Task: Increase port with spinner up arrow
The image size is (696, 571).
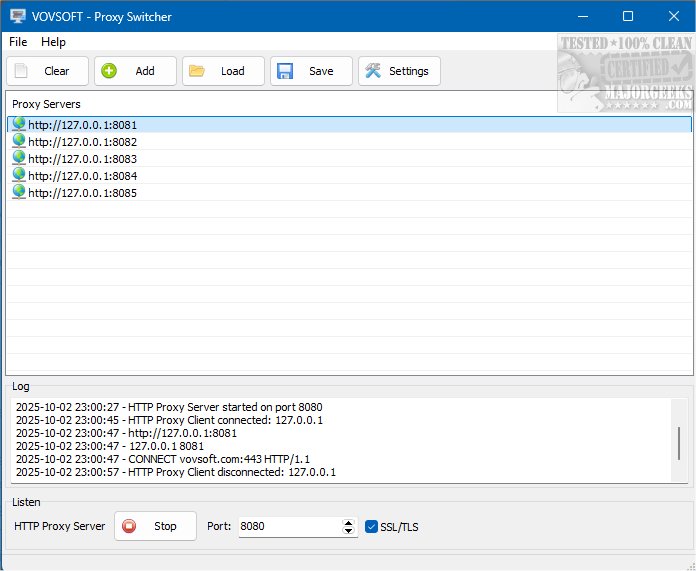Action: (349, 523)
